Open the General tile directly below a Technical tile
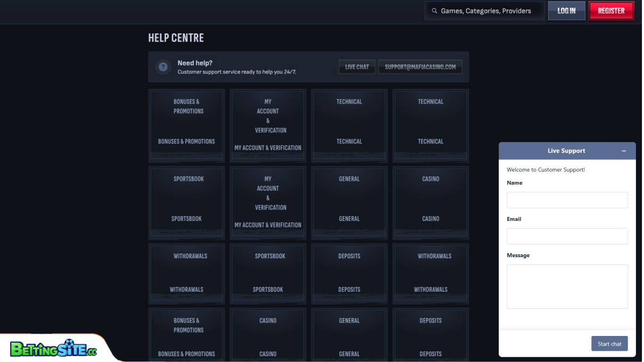Viewport: 644px width, 362px height. point(349,203)
